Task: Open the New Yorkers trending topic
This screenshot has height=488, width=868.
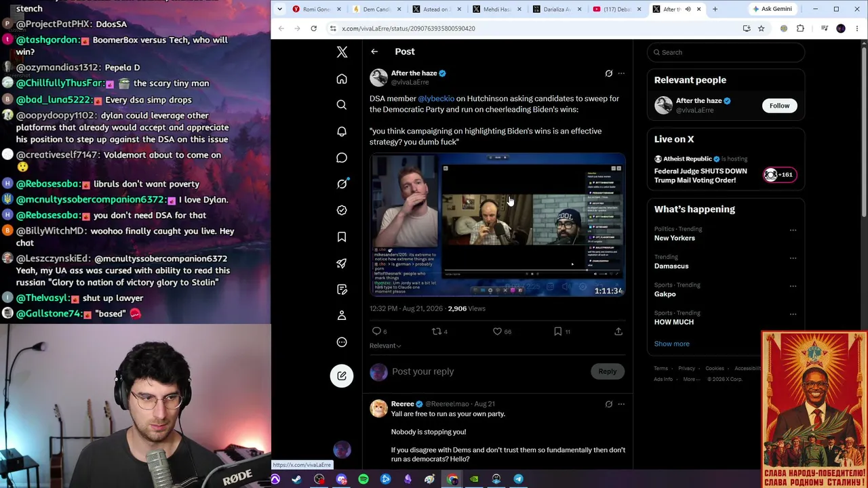Action: [674, 238]
